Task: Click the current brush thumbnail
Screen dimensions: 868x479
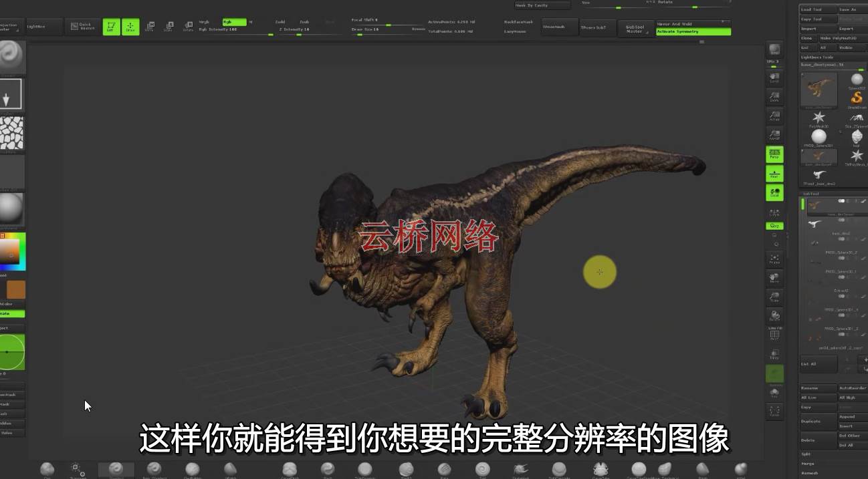Action: coord(11,57)
